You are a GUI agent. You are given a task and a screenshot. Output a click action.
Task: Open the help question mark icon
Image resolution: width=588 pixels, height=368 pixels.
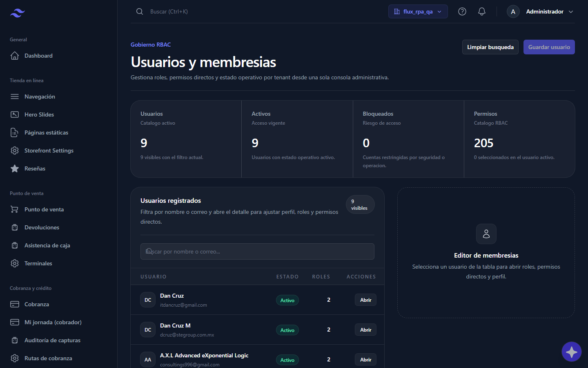point(462,11)
